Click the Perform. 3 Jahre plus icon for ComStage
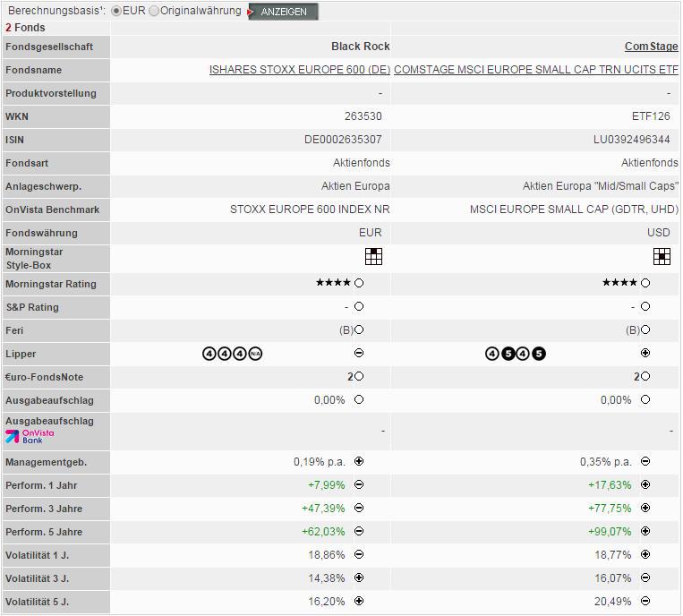 point(645,508)
